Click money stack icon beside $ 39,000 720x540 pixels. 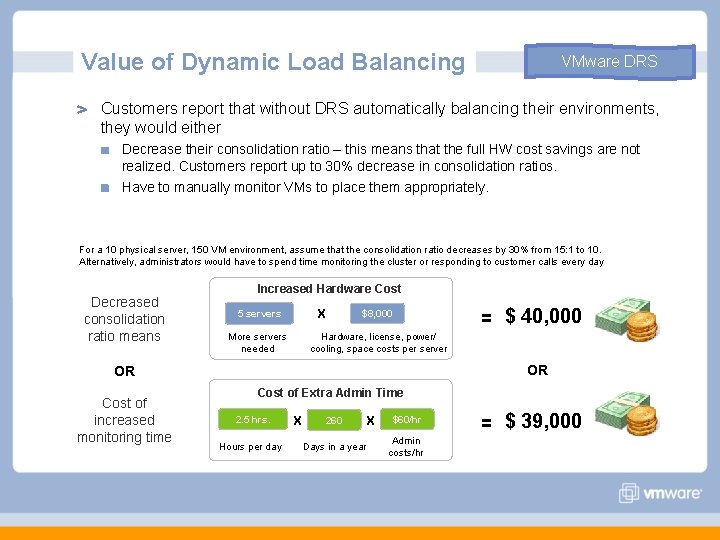pos(627,413)
